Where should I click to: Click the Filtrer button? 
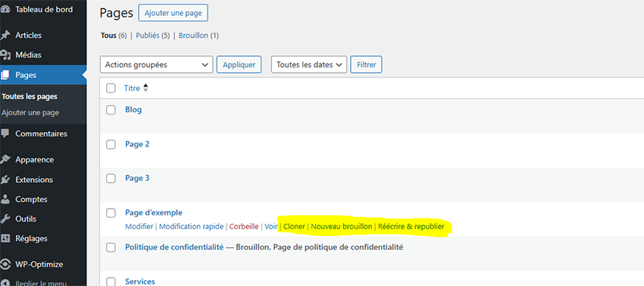pos(367,64)
